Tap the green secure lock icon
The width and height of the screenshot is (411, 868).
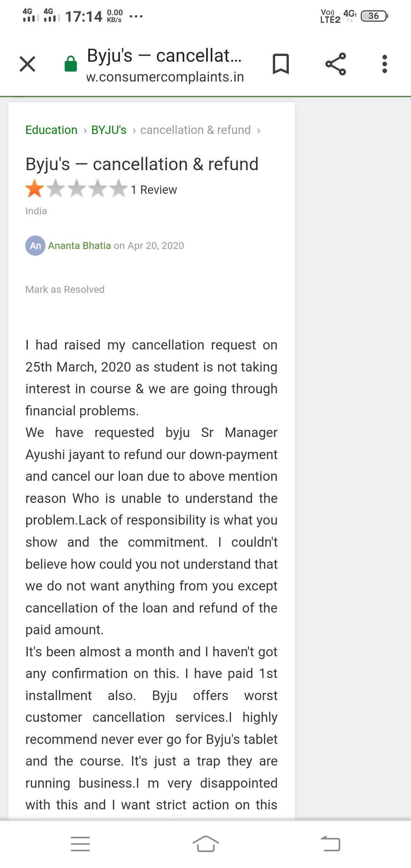click(x=71, y=64)
